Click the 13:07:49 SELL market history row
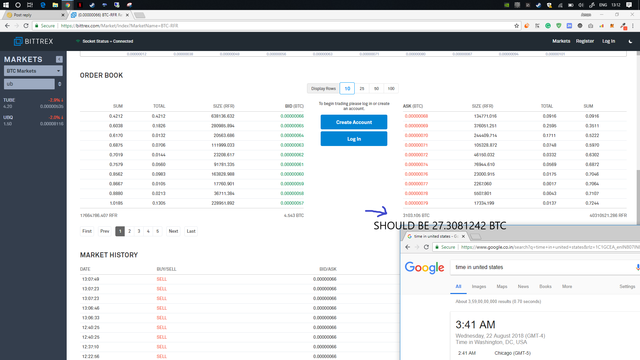640x360 pixels. pos(240,279)
